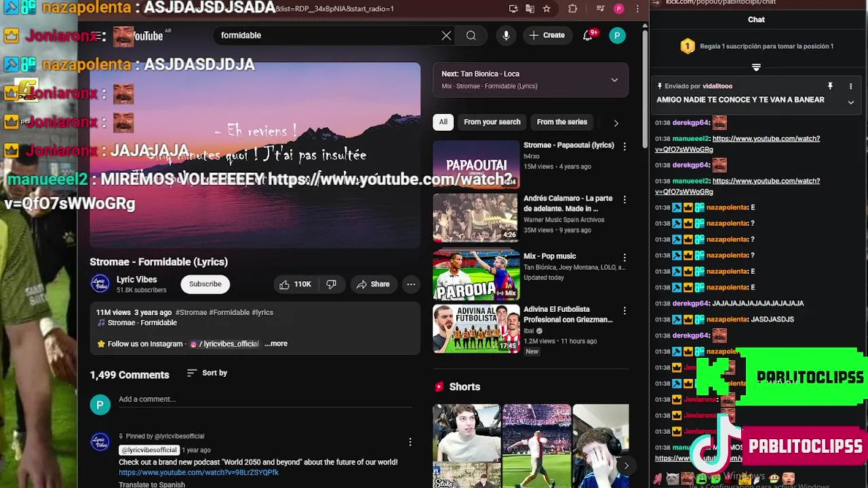868x488 pixels.
Task: Play the Andrés Calamaro video thumbnail
Action: tap(476, 218)
